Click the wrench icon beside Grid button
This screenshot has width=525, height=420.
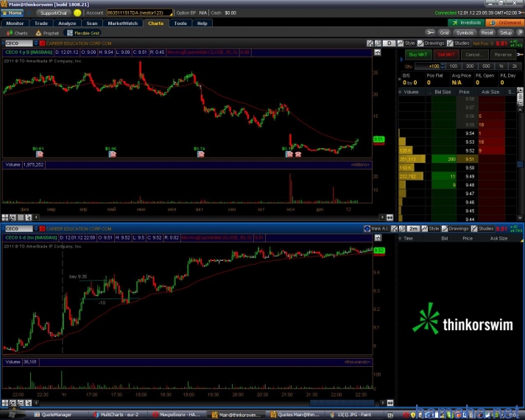pos(430,32)
